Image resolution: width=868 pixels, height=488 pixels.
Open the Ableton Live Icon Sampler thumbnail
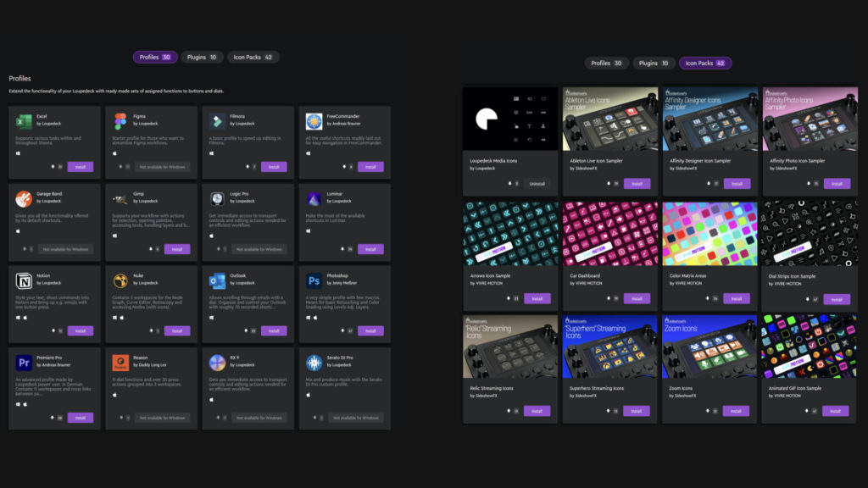tap(609, 118)
